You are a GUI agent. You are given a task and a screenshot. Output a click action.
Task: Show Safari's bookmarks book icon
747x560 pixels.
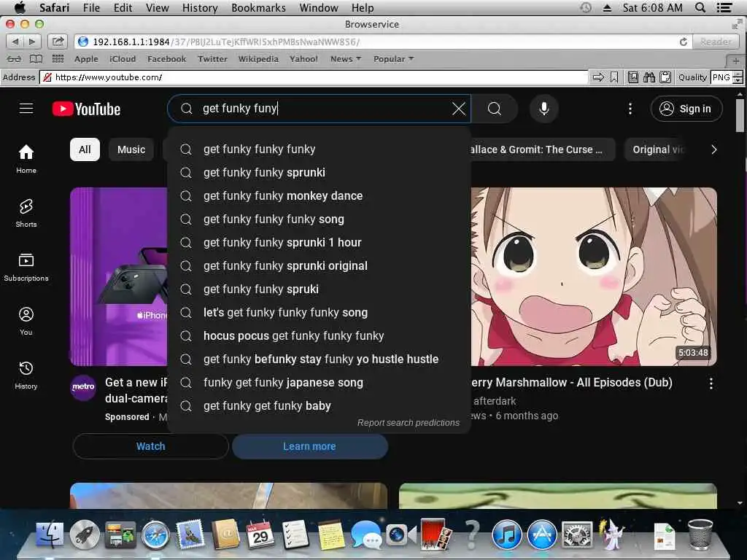tap(36, 59)
